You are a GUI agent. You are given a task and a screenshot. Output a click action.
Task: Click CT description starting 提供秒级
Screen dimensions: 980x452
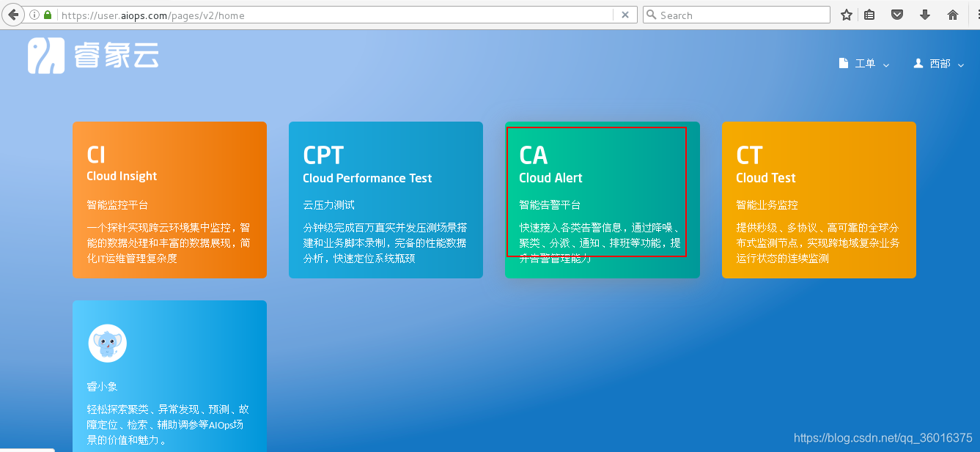pos(818,242)
